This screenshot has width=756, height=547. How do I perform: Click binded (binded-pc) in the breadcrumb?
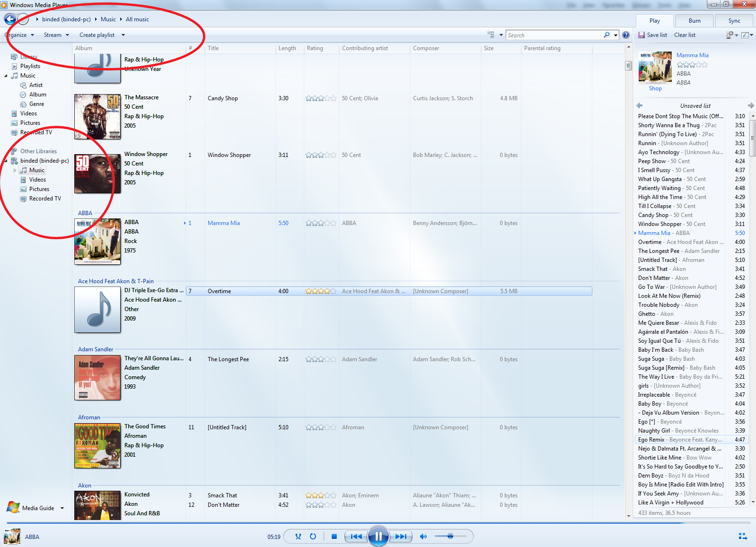pos(66,19)
